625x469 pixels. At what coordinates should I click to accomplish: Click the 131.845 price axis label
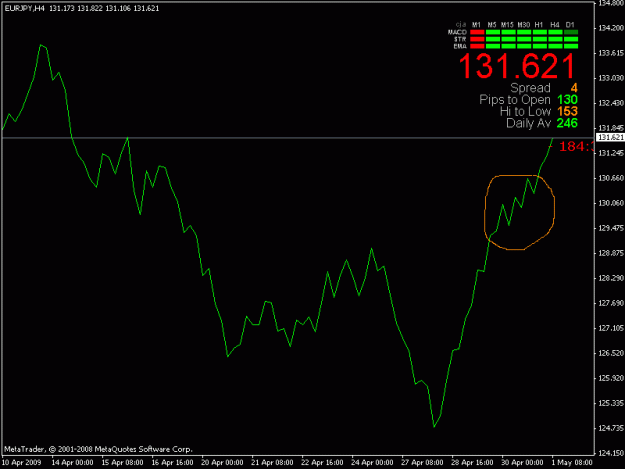(611, 128)
